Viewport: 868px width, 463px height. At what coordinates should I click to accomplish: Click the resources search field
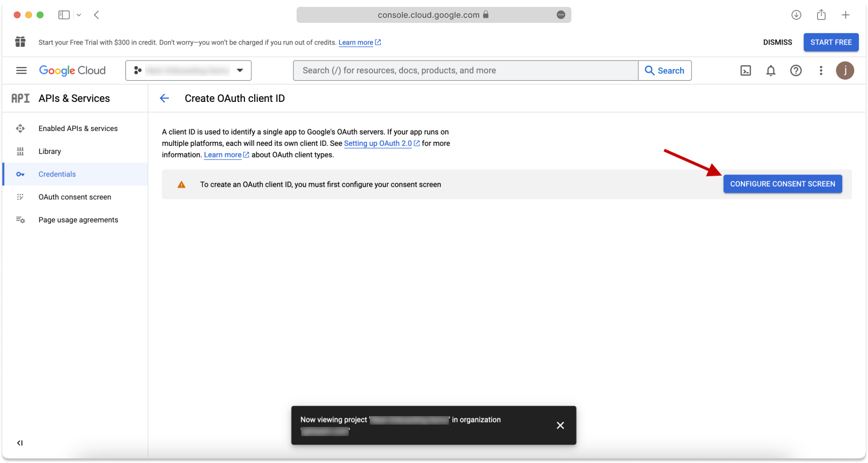point(465,70)
